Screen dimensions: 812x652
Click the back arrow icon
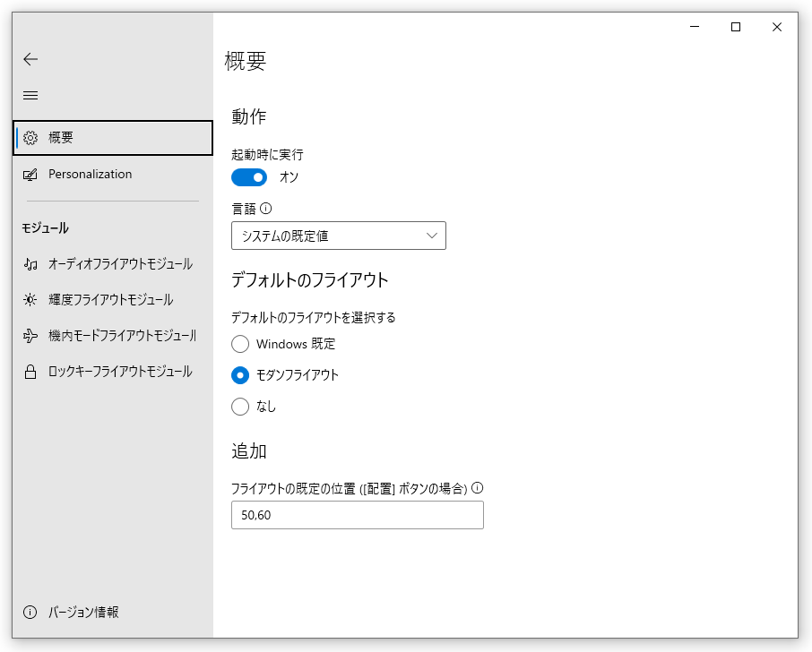pos(30,59)
